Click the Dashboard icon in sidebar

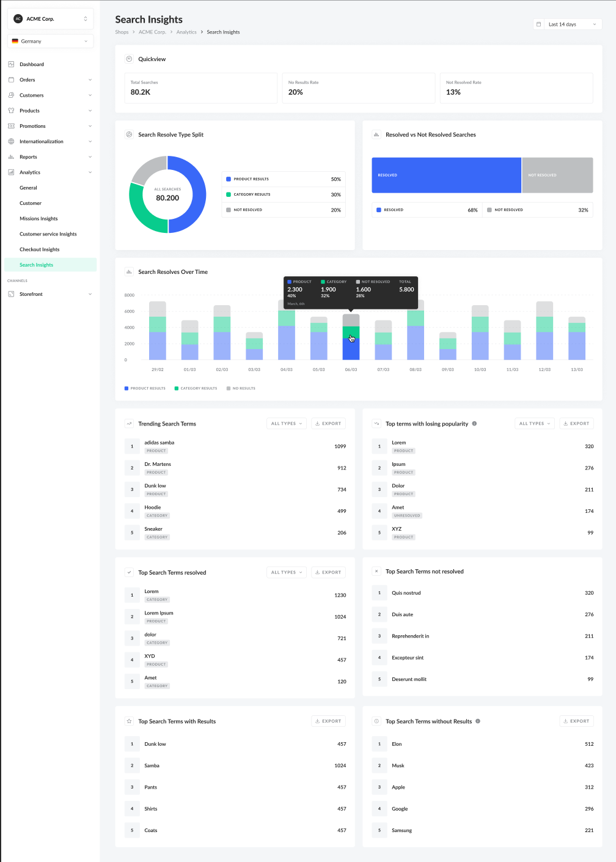click(11, 64)
